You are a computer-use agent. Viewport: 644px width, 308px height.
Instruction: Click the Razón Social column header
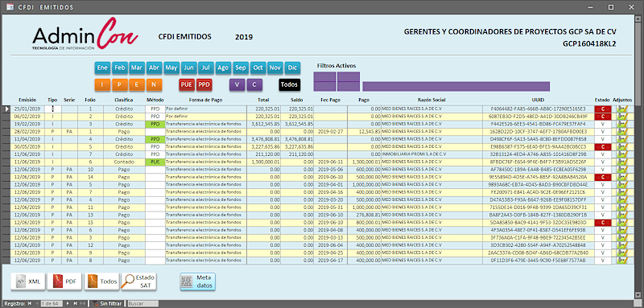click(431, 100)
